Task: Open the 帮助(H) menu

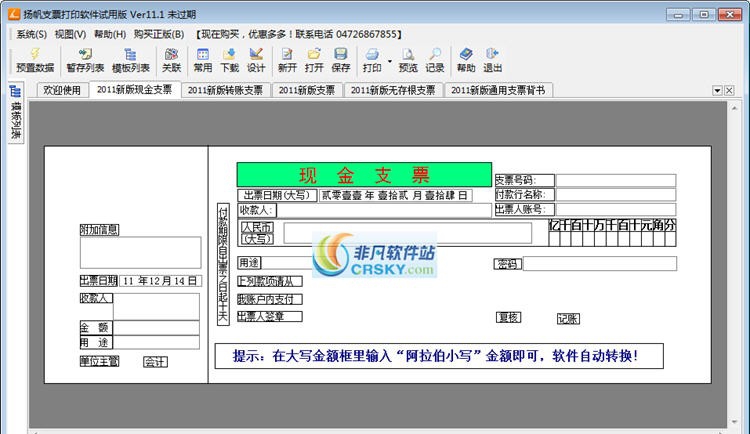Action: [110, 34]
